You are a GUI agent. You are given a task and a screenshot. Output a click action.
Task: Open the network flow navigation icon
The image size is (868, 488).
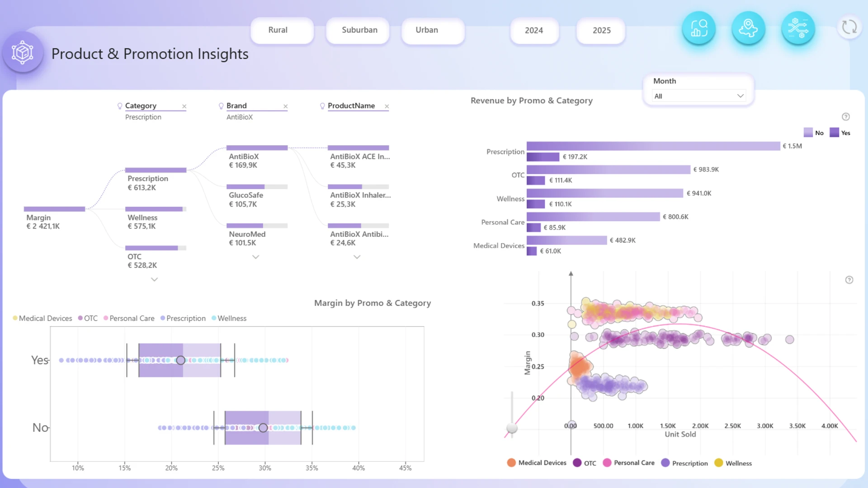coord(798,28)
